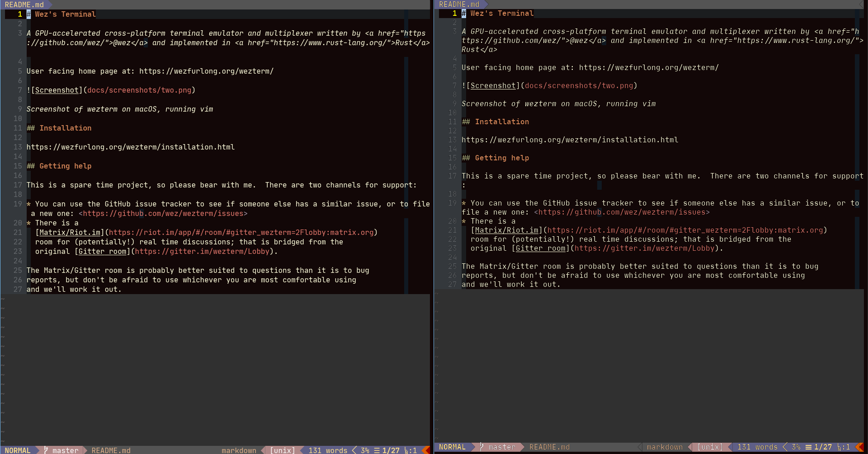The width and height of the screenshot is (868, 454).
Task: Click the master branch label in the left statusline
Action: click(x=66, y=450)
